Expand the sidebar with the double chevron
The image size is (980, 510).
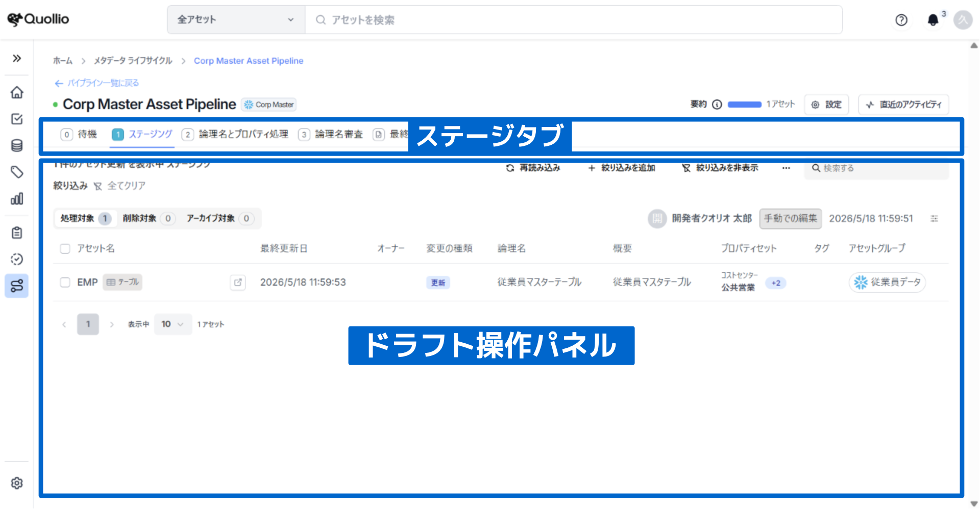coord(17,58)
